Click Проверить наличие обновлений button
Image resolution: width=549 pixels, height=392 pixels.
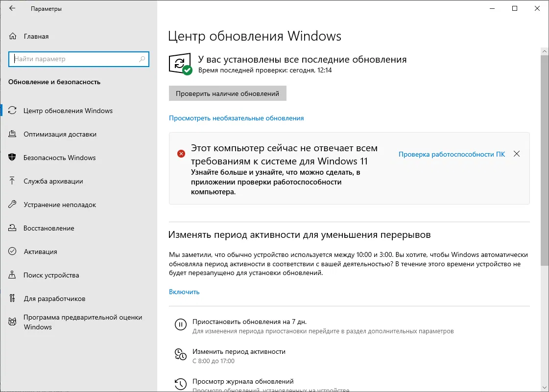(x=228, y=93)
